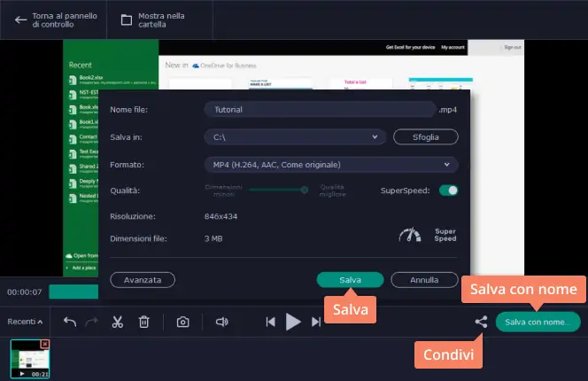Click the 3 MB file size value
The width and height of the screenshot is (588, 381).
[213, 238]
